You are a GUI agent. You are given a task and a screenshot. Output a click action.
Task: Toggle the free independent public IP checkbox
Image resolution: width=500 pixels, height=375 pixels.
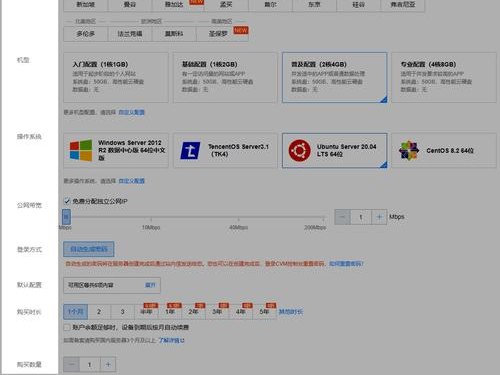(67, 201)
